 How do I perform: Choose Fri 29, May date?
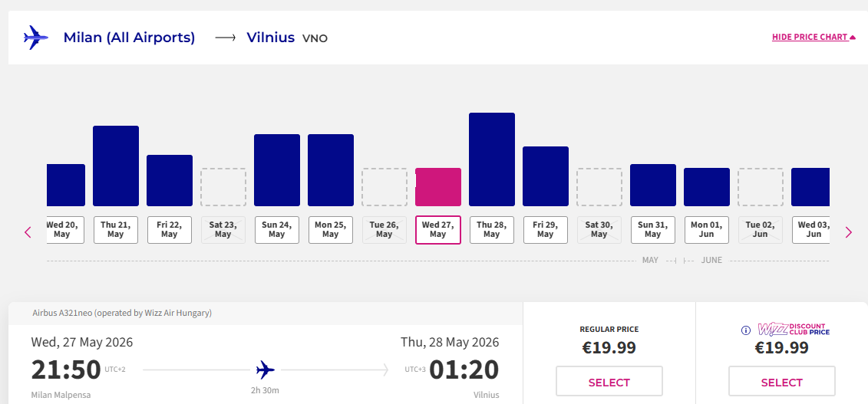pyautogui.click(x=546, y=230)
